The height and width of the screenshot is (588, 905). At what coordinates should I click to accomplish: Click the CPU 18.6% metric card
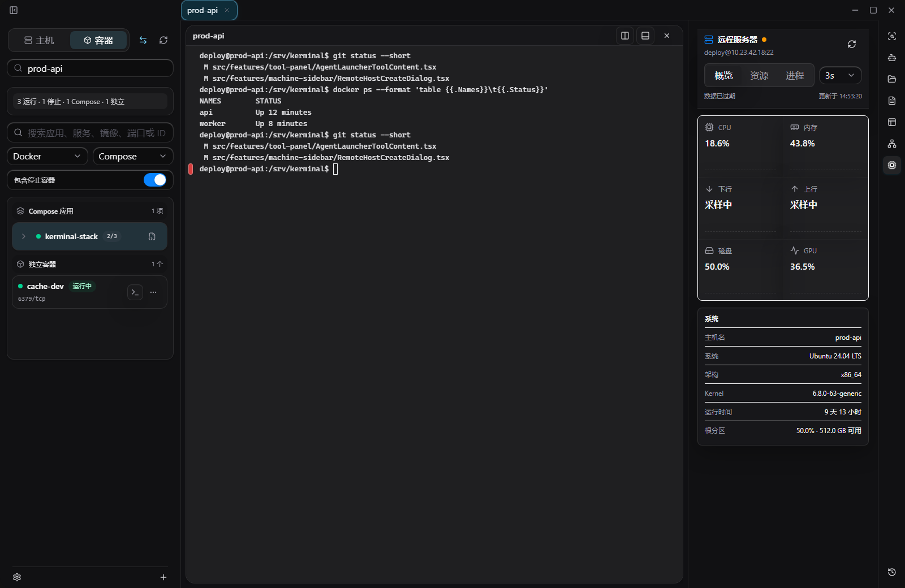(x=740, y=146)
